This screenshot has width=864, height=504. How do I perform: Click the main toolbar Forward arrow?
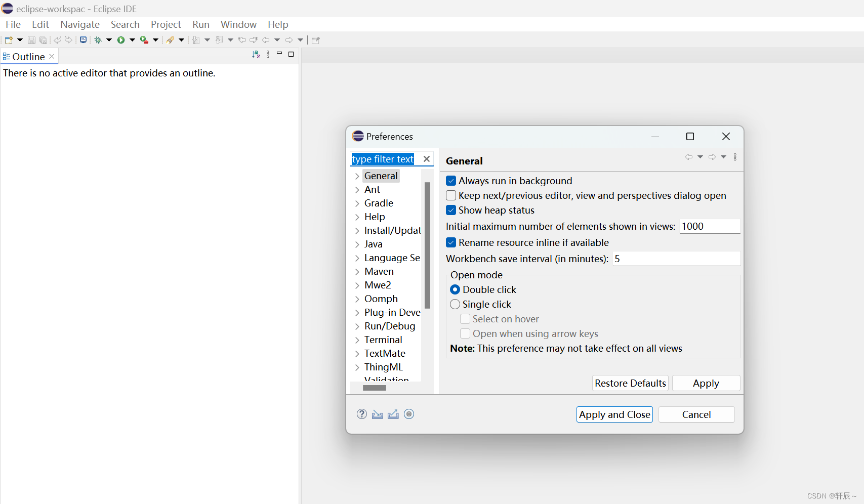(x=289, y=40)
